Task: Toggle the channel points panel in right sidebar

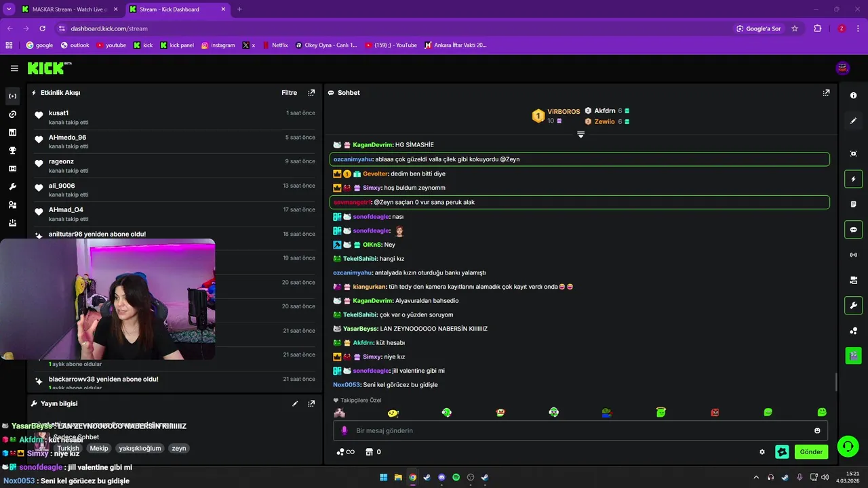Action: (853, 330)
